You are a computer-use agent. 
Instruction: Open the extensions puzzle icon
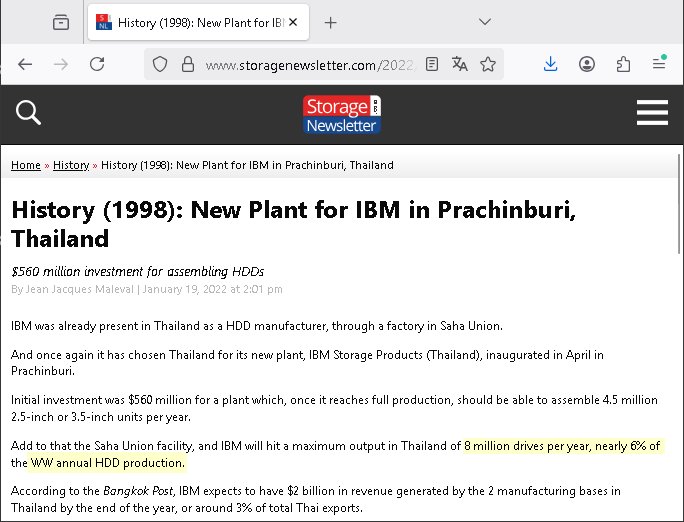point(623,64)
